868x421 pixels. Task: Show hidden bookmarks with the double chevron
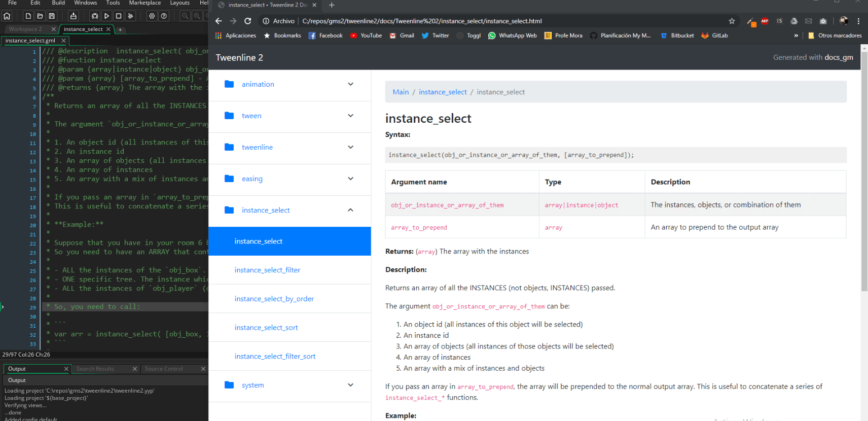tap(796, 36)
